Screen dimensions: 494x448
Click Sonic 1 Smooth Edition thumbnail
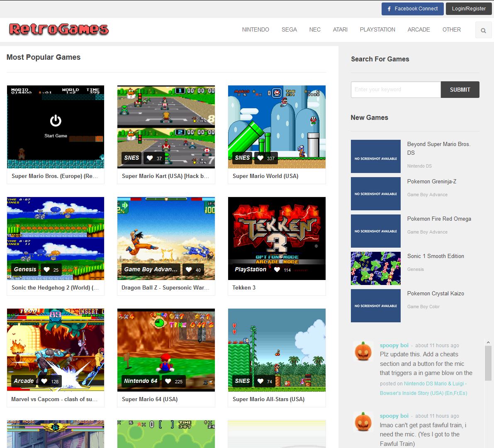375,268
